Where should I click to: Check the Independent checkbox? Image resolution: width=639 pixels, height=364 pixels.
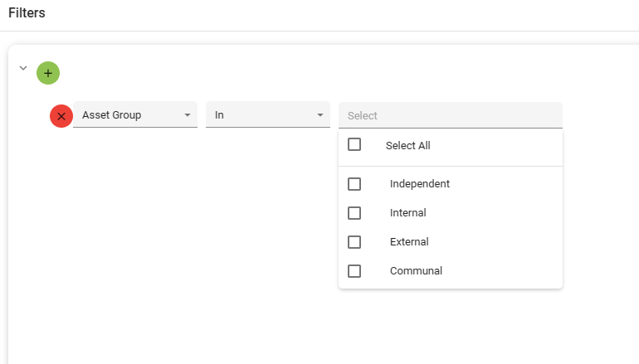[354, 184]
